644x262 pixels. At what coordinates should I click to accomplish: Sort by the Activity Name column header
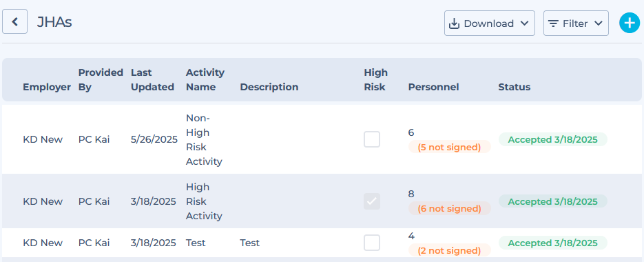tap(205, 80)
